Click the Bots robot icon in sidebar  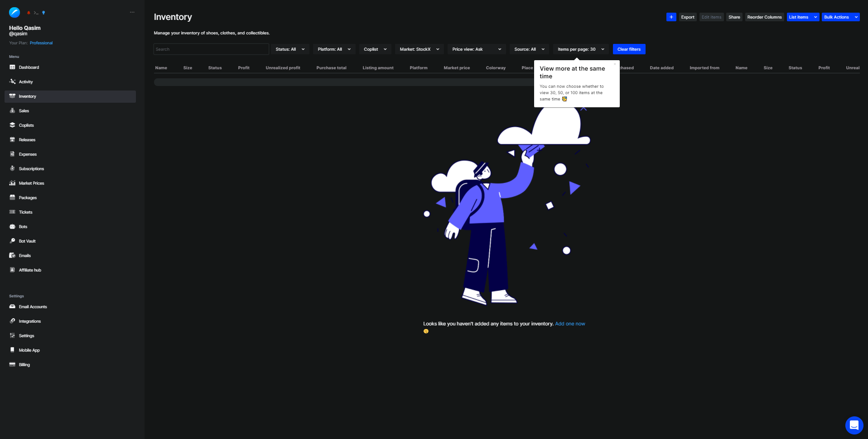pyautogui.click(x=12, y=227)
